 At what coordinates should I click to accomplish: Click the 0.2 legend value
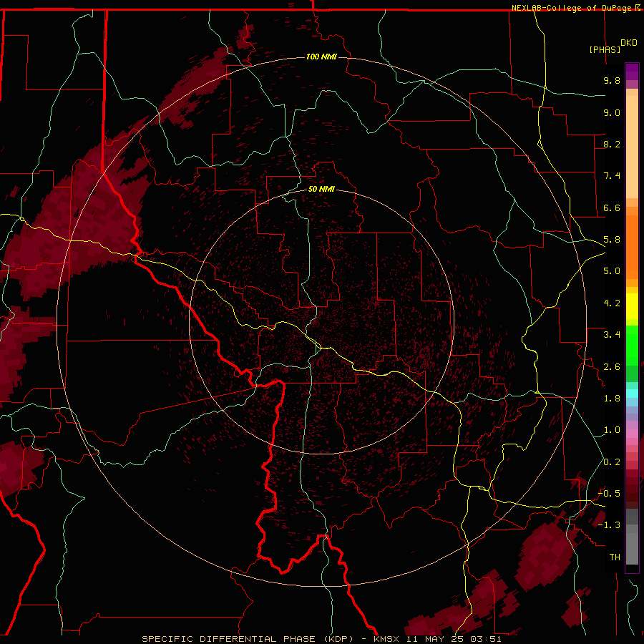612,462
